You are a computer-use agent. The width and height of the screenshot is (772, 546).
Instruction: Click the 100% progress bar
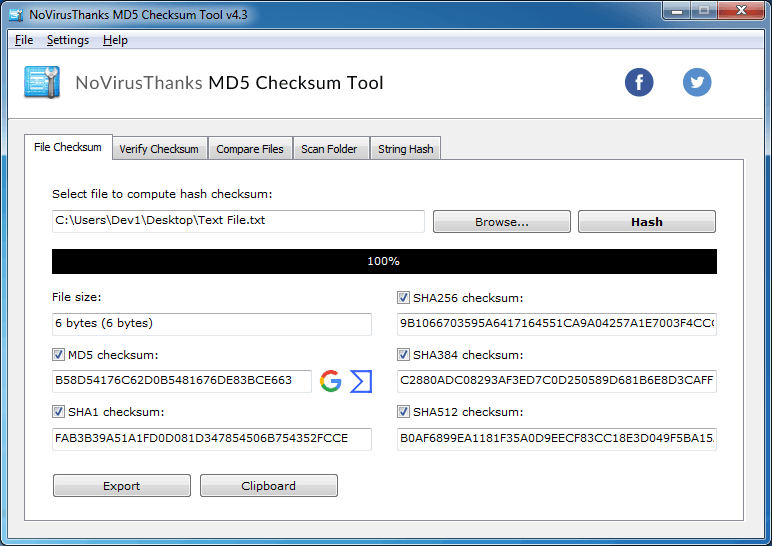coord(385,261)
